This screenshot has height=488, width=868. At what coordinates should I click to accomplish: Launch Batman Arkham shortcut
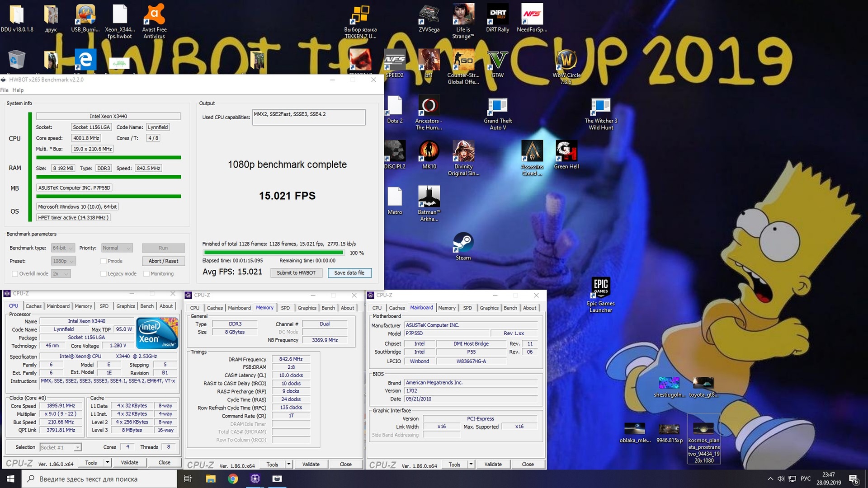(x=429, y=204)
